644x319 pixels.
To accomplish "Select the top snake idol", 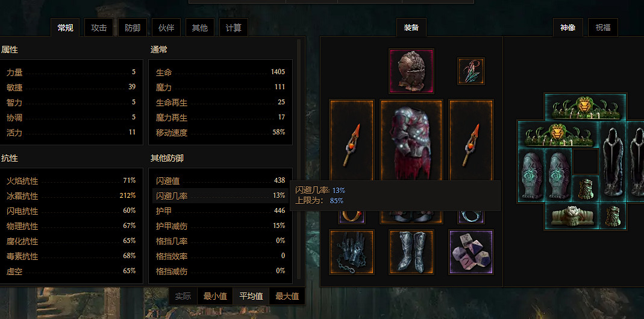I will tap(586, 107).
